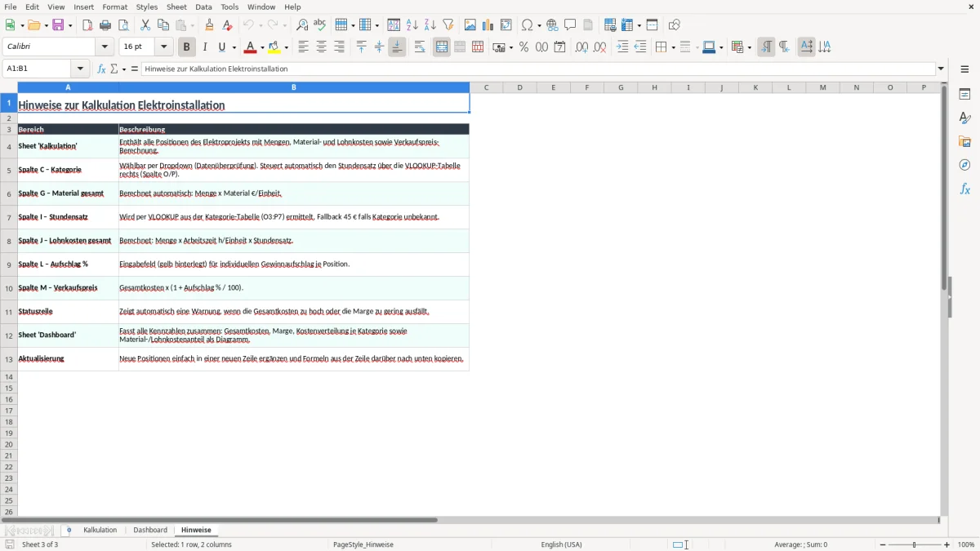Expand Underline style dropdown arrow
Image resolution: width=980 pixels, height=551 pixels.
234,47
